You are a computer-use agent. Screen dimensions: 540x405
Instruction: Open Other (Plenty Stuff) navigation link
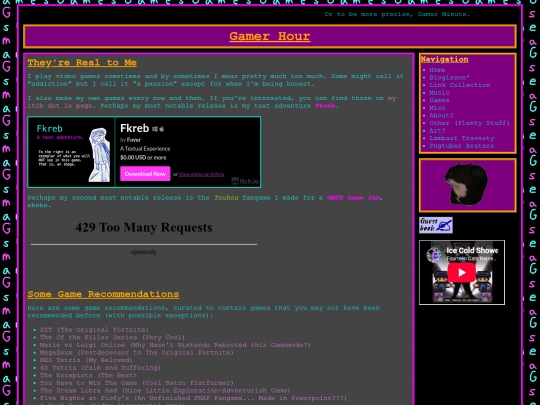tap(469, 123)
